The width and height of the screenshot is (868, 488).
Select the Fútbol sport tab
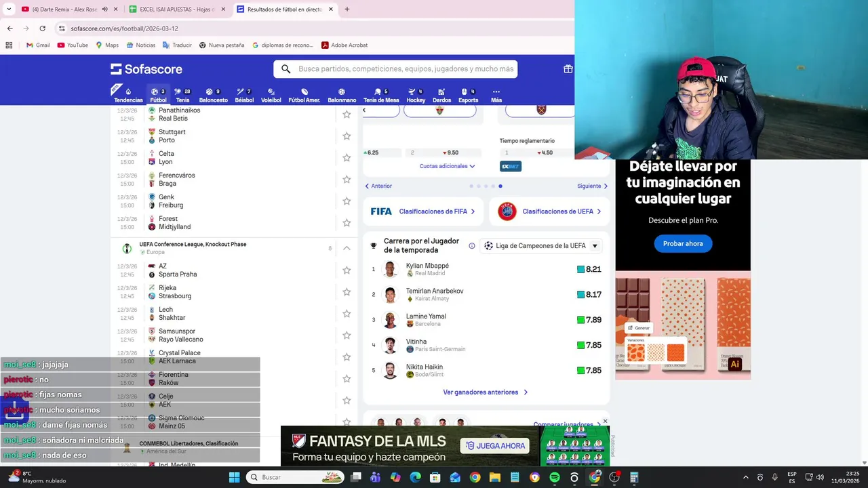[x=158, y=96]
